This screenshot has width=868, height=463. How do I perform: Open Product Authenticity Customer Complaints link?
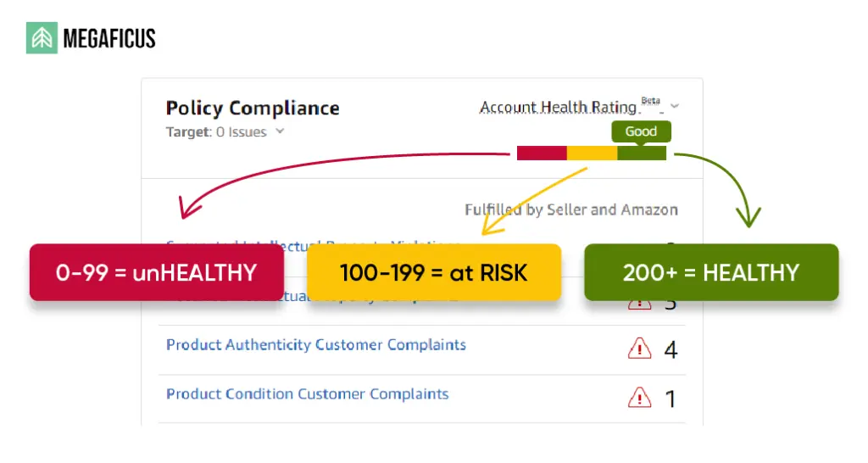[316, 345]
